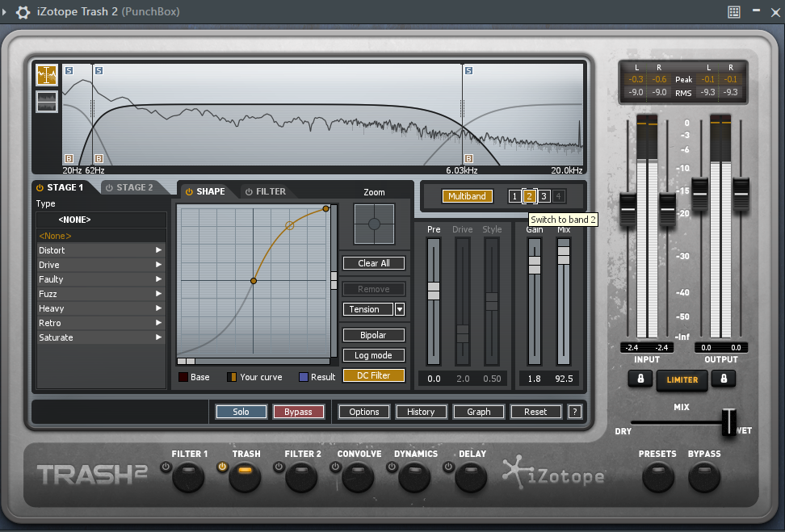Expand the Drive type category
Viewport: 785px width, 532px height.
point(101,265)
